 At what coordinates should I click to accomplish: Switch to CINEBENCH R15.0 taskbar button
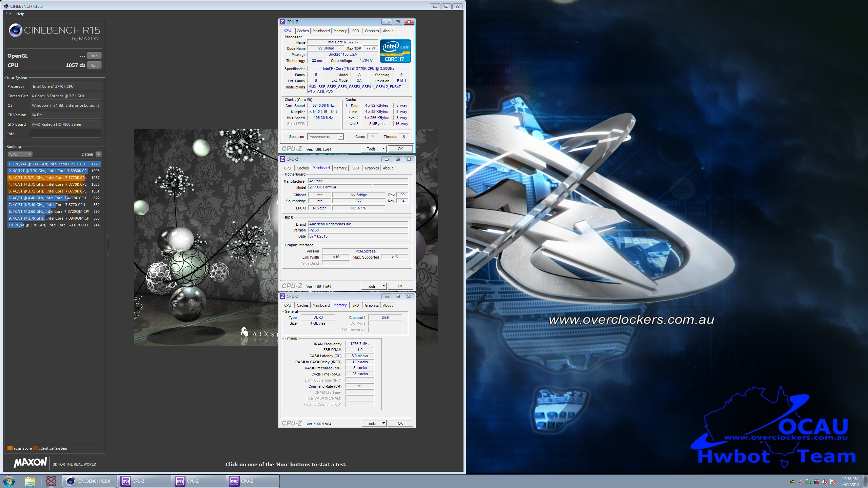89,481
